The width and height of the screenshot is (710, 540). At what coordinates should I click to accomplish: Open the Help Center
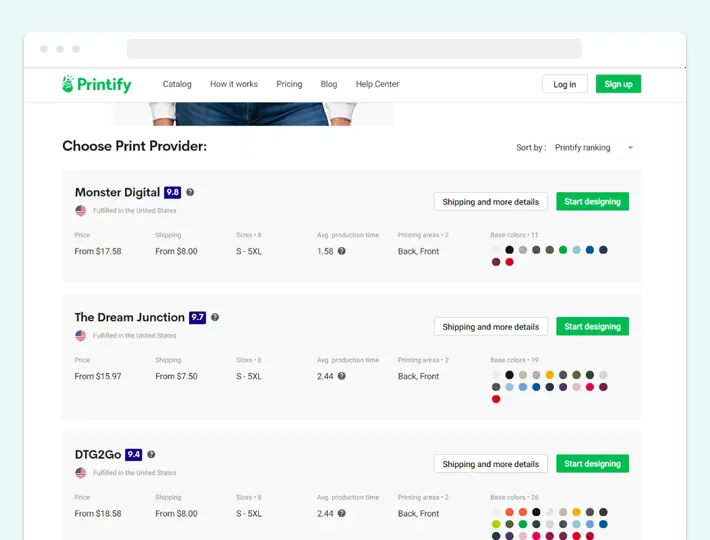coord(377,84)
